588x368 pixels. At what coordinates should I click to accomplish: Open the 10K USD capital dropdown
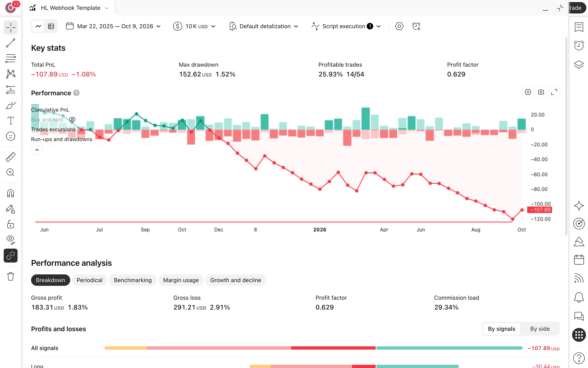click(x=194, y=26)
